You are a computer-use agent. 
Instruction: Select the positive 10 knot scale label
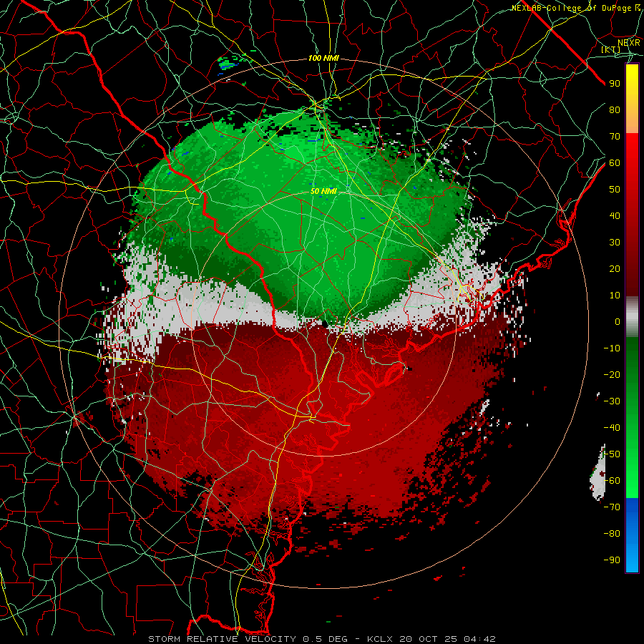pyautogui.click(x=615, y=296)
